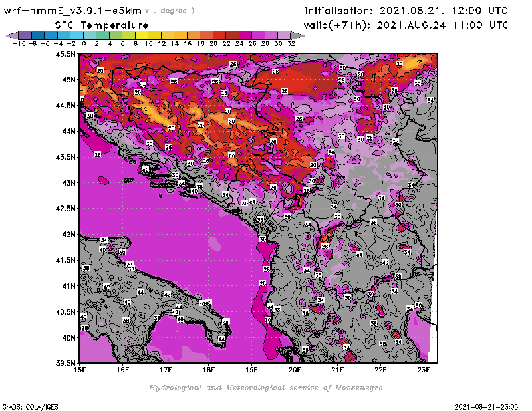Image resolution: width=532 pixels, height=411 pixels.
Task: Click the 32 tick label on the legend
Action: pyautogui.click(x=291, y=43)
